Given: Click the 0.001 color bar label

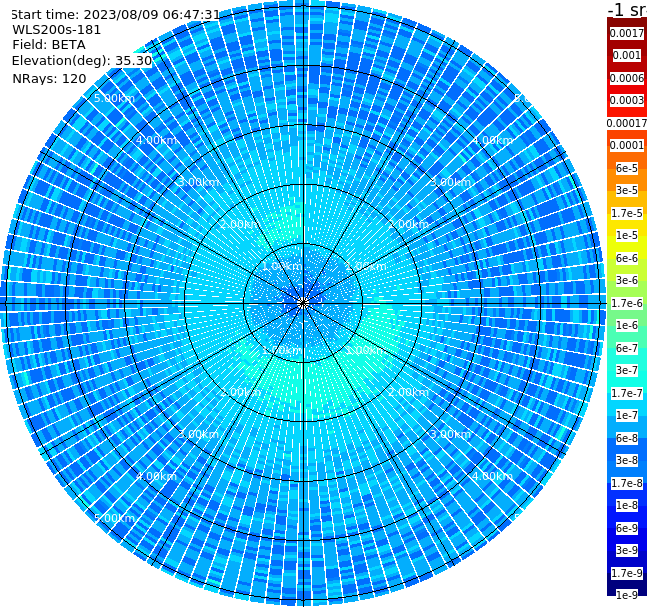Looking at the screenshot, I should pyautogui.click(x=627, y=55).
